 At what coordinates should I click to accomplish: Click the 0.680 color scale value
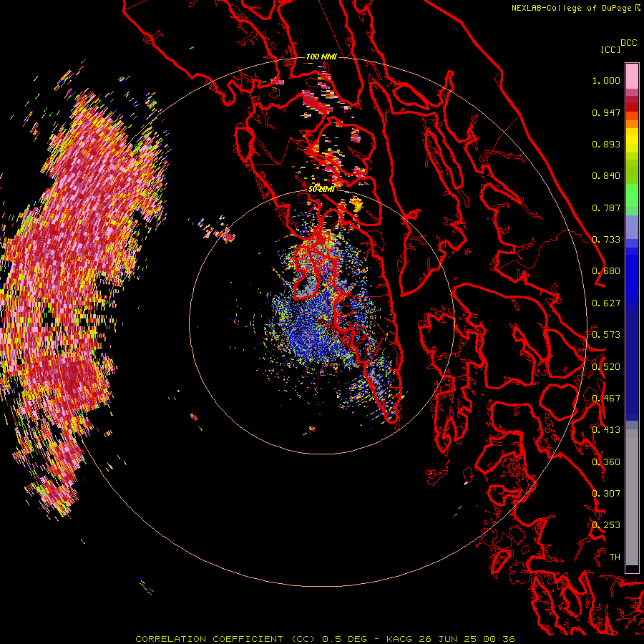pyautogui.click(x=606, y=271)
